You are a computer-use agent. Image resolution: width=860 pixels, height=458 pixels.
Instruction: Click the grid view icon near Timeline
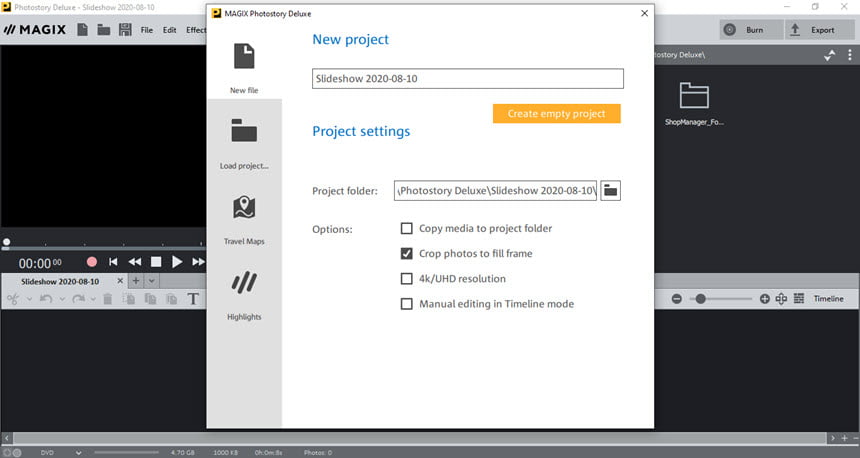click(x=799, y=299)
